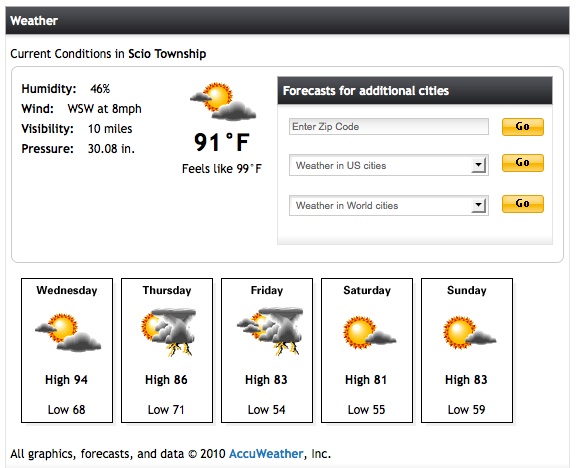Click the Weather panel header

(x=287, y=21)
